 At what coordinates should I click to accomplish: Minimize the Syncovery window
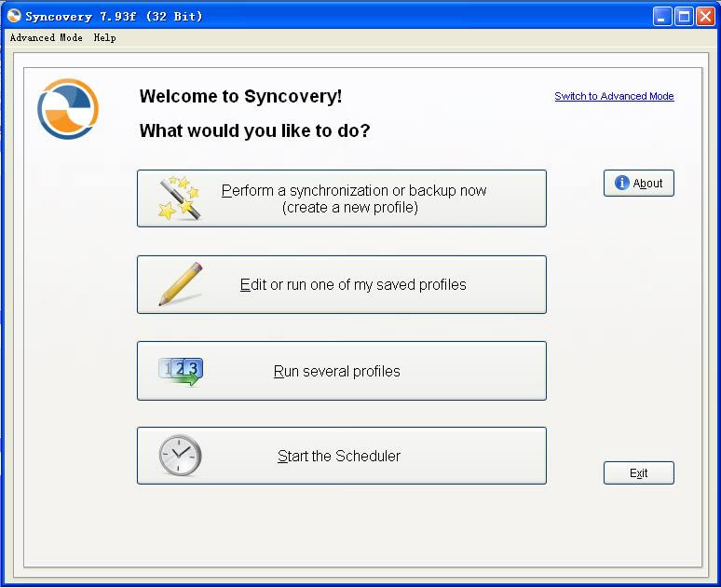point(662,17)
